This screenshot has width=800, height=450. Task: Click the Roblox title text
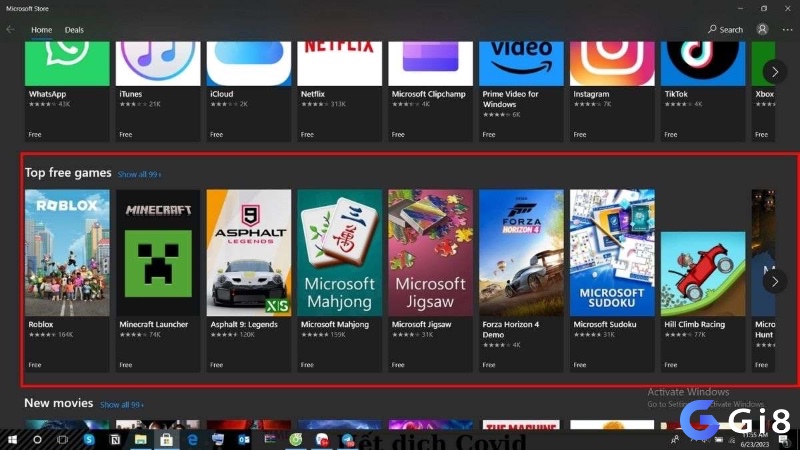pos(41,324)
